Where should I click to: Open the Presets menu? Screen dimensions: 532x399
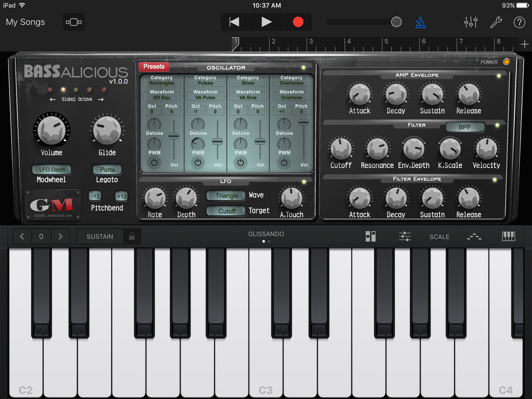point(154,67)
